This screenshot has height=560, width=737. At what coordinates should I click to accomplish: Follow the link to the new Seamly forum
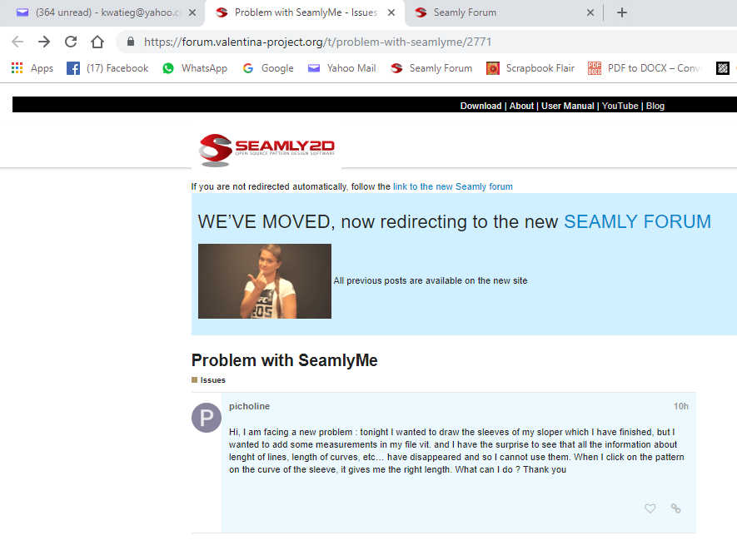[452, 186]
